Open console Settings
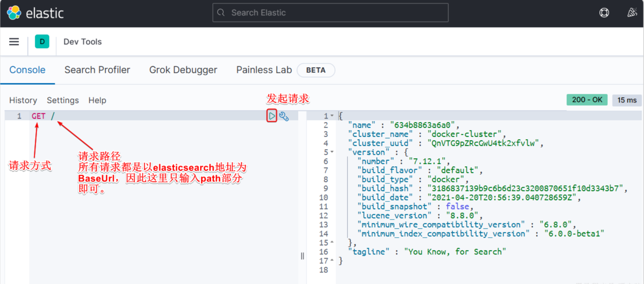The width and height of the screenshot is (644, 284). pos(63,100)
